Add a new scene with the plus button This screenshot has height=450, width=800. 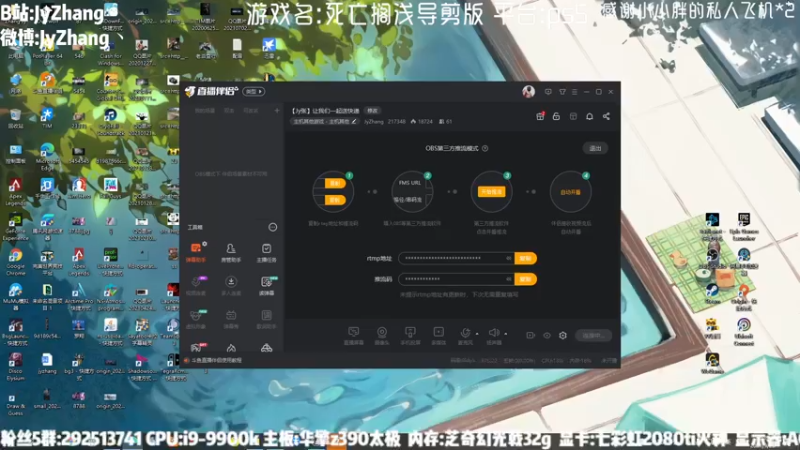tap(277, 110)
